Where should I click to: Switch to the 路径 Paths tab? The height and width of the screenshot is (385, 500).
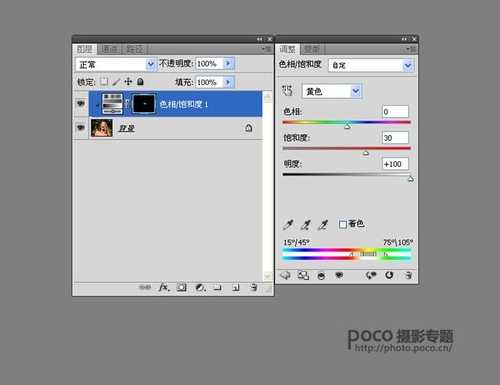coord(135,49)
